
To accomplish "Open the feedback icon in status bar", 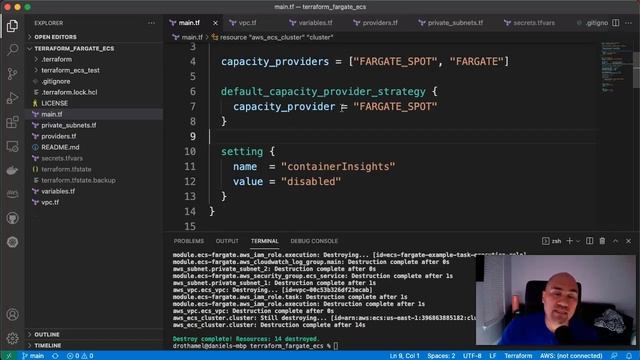I will (x=614, y=356).
